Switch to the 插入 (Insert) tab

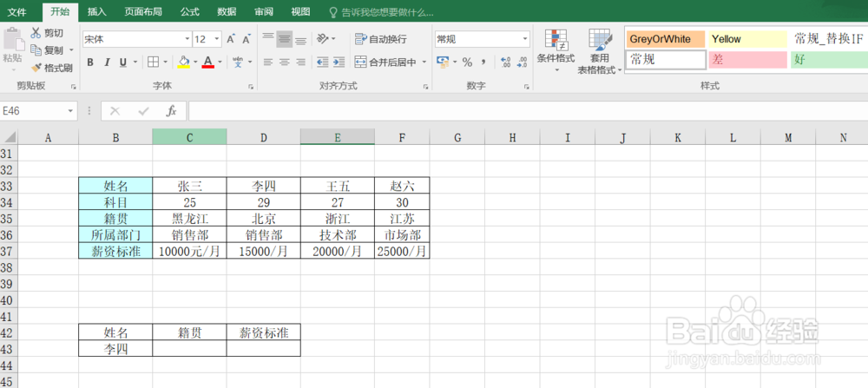click(97, 12)
